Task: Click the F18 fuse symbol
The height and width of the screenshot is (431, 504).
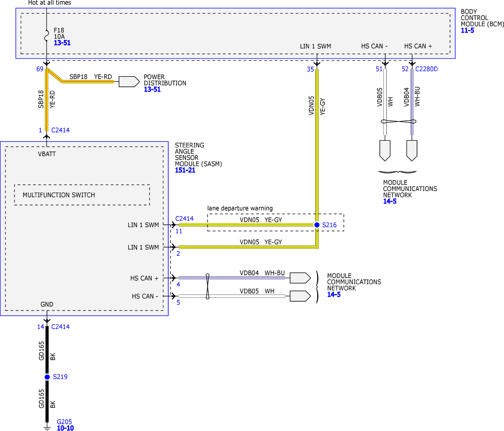Action: point(46,36)
